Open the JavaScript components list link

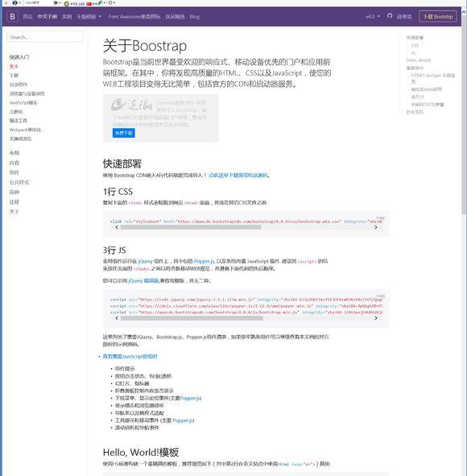click(130, 356)
